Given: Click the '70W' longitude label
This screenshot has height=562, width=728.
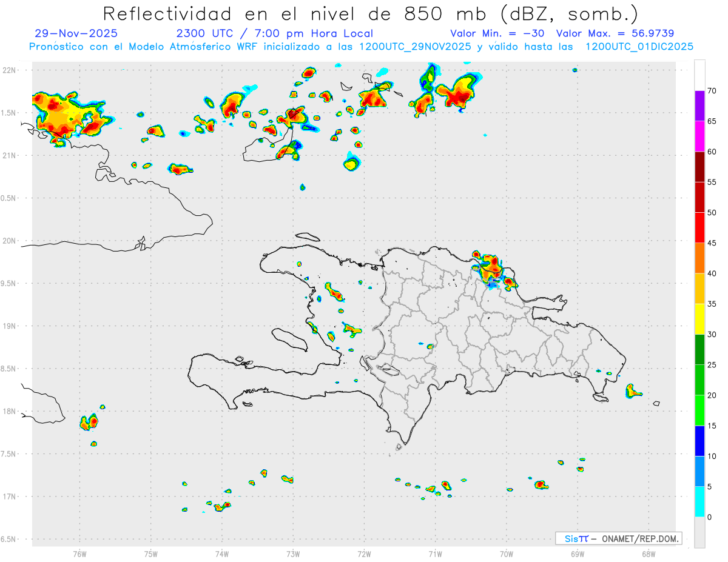Looking at the screenshot, I should coord(507,554).
